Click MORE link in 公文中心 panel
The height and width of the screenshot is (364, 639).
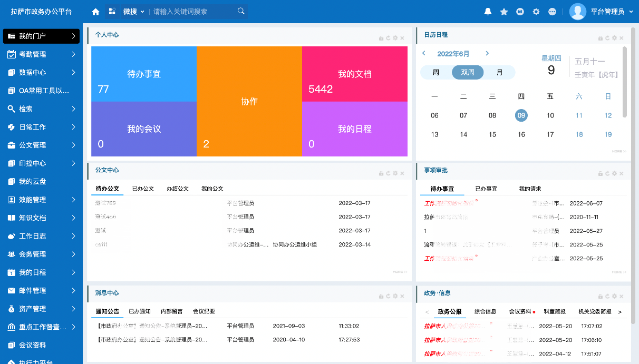400,272
